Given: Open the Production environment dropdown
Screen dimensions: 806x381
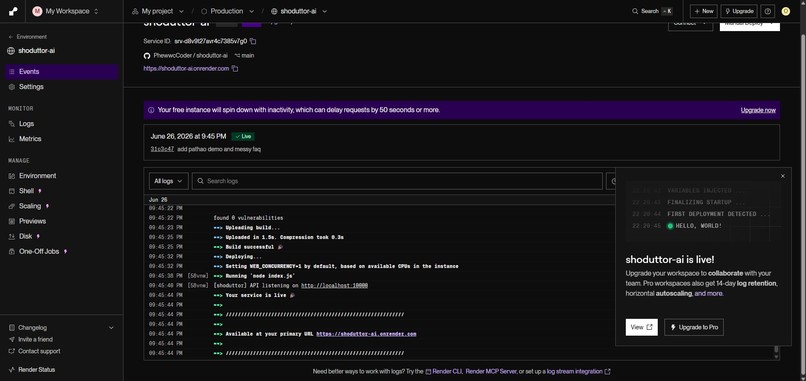Looking at the screenshot, I should pos(227,11).
